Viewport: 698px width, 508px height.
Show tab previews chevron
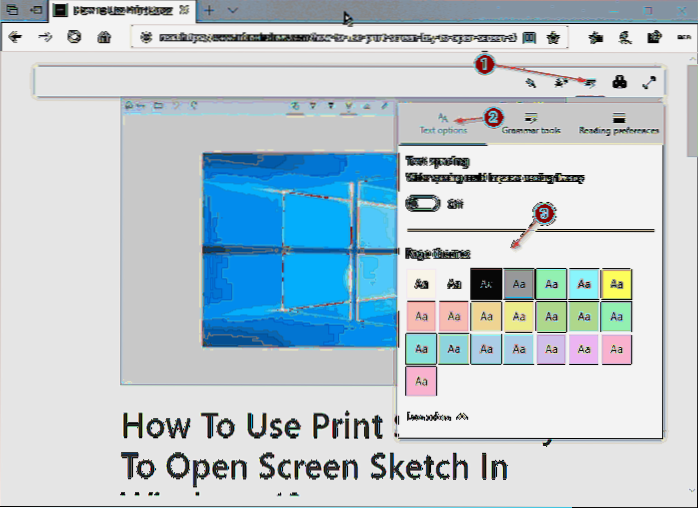click(x=232, y=10)
